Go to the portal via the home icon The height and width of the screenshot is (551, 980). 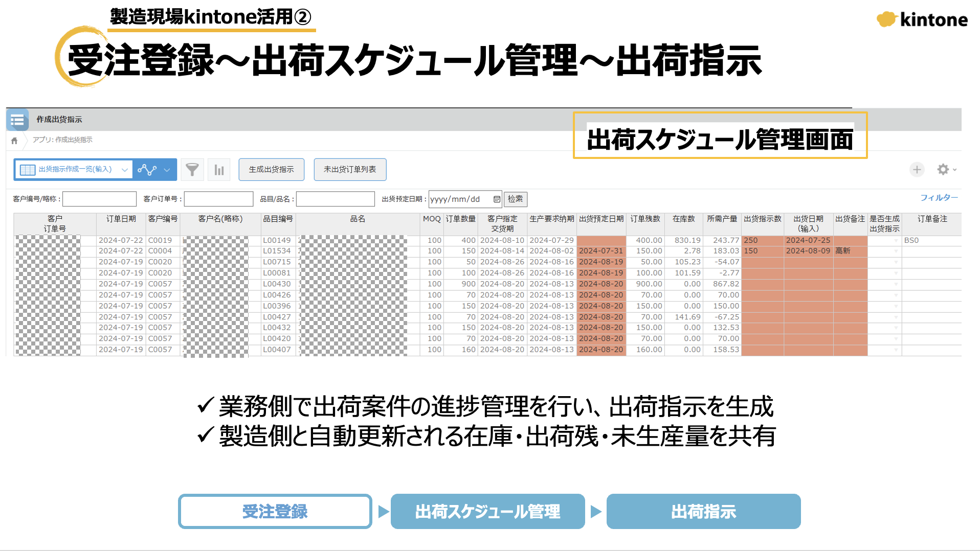pos(14,141)
